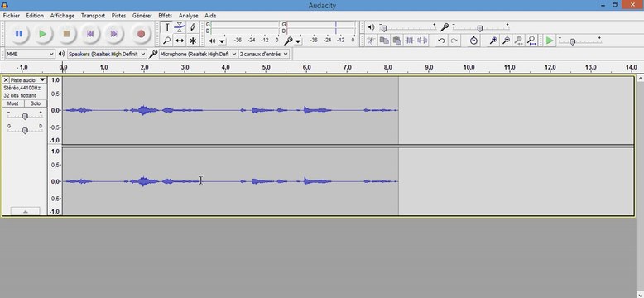Open the Edition menu
Screen dimensions: 644x298
pyautogui.click(x=35, y=16)
